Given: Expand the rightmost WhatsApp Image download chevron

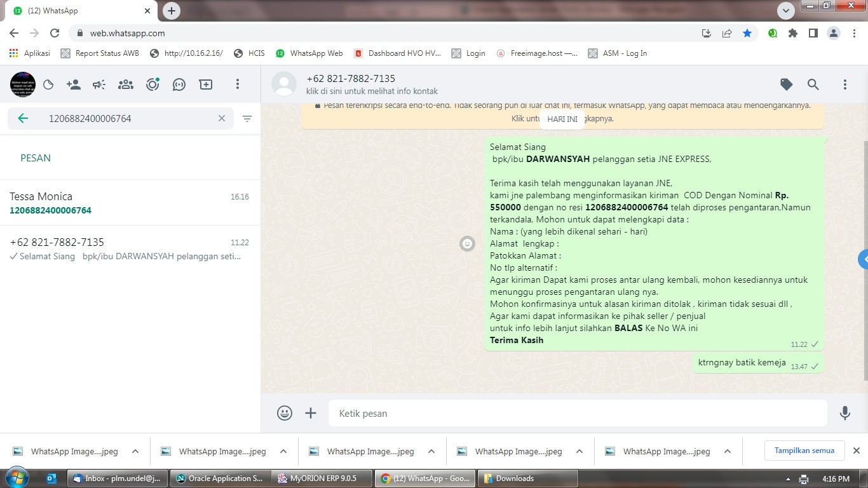Looking at the screenshot, I should point(727,451).
